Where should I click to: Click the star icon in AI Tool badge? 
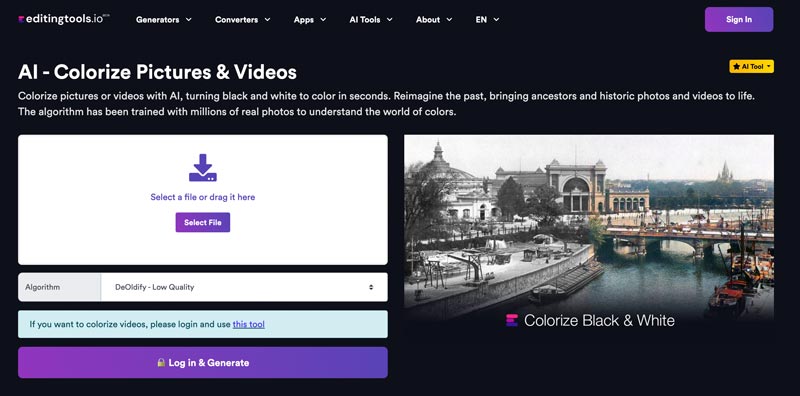pyautogui.click(x=736, y=66)
